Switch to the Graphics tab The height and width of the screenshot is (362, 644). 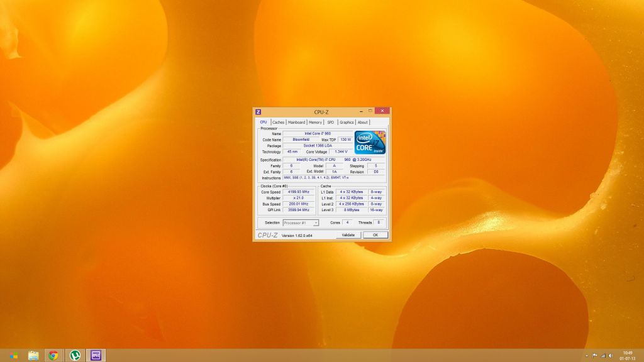coord(347,123)
